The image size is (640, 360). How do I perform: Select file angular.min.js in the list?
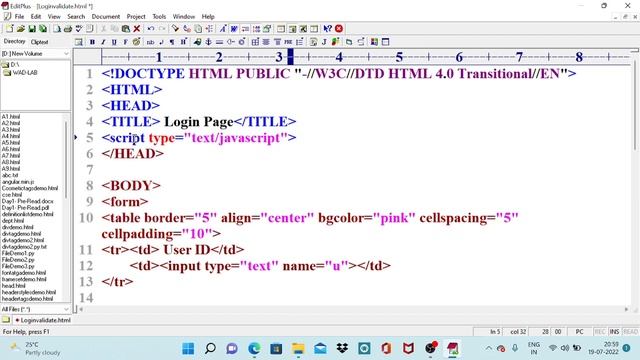(18, 182)
